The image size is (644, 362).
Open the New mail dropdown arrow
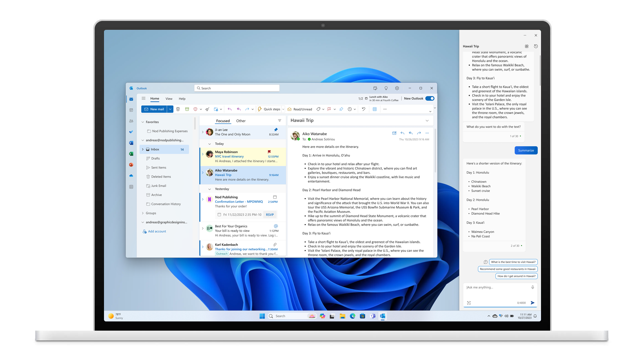[x=170, y=109]
